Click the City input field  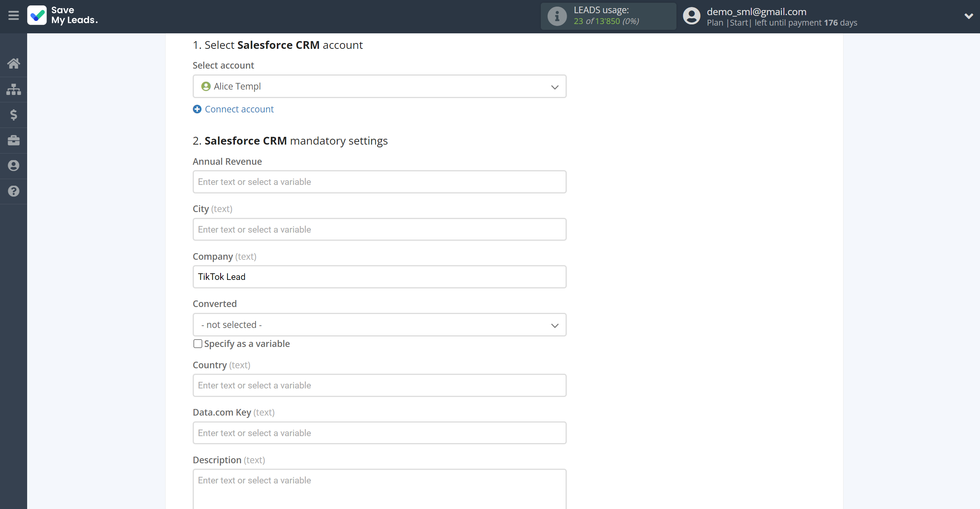[x=380, y=229]
